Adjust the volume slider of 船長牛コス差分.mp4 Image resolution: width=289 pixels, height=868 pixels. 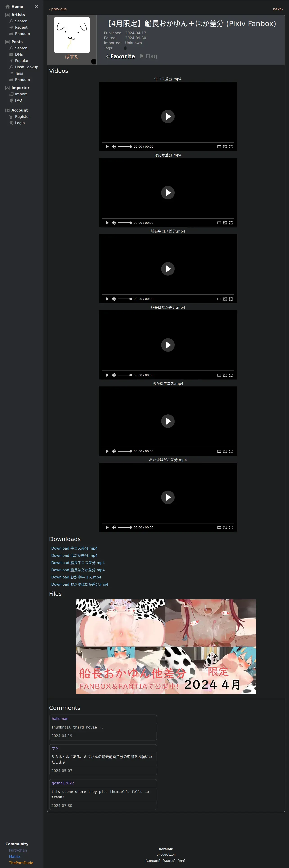[124, 299]
